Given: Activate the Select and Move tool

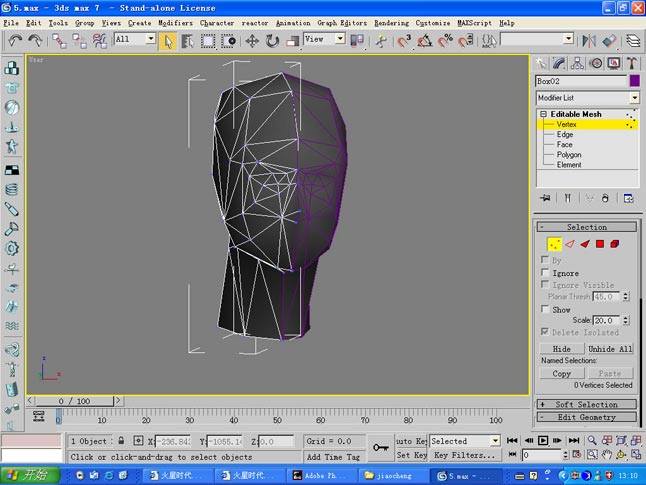Looking at the screenshot, I should pyautogui.click(x=252, y=41).
